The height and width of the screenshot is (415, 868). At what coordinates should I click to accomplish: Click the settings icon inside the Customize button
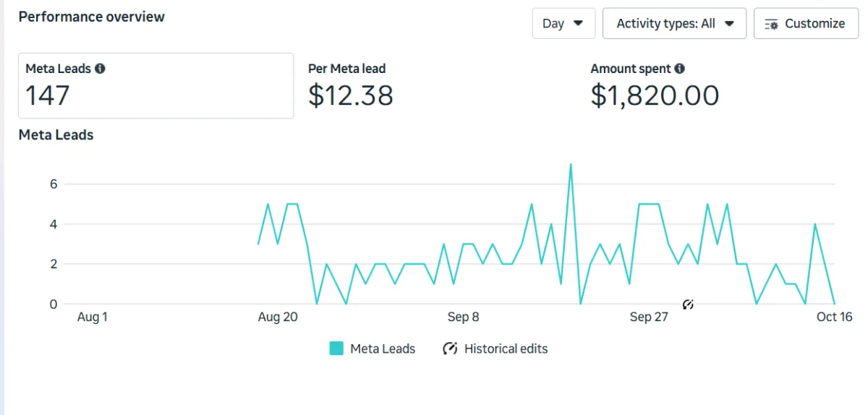[x=771, y=24]
